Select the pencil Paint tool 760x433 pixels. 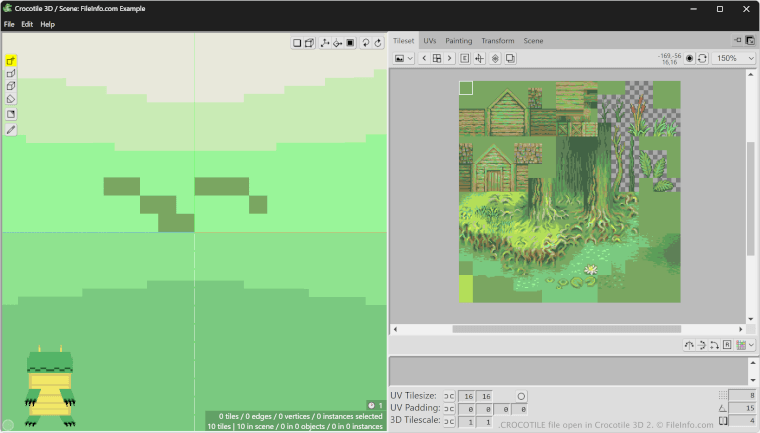click(x=11, y=130)
